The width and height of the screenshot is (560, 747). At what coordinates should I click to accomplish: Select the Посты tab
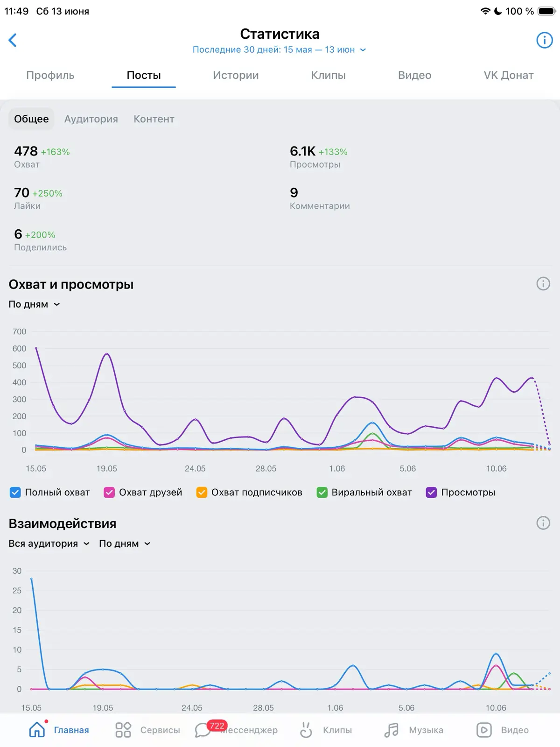tap(144, 75)
